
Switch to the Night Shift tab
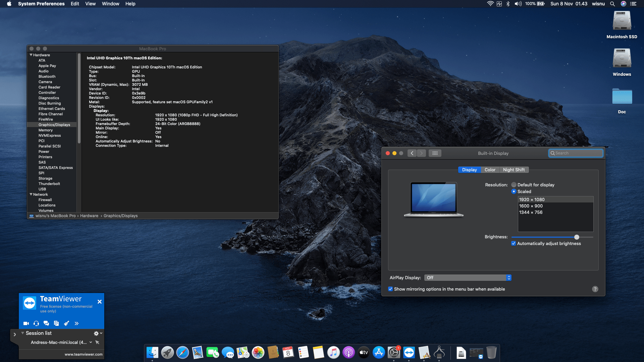(514, 170)
